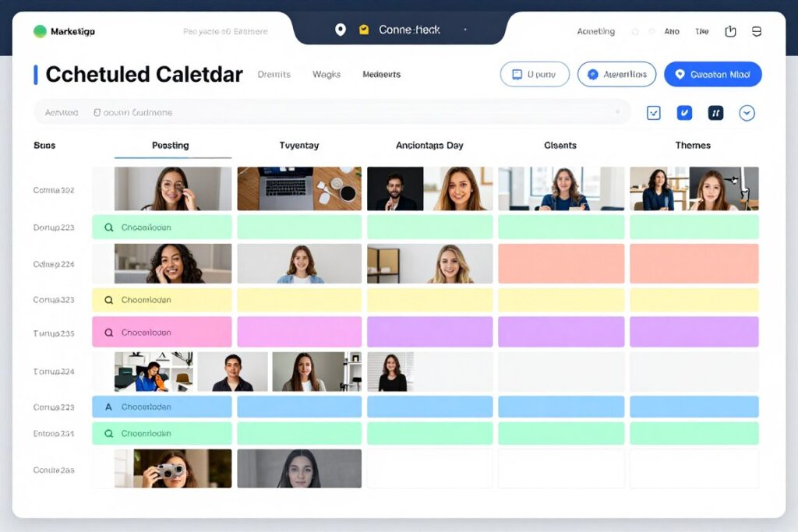Screen dimensions: 798x532
Task: Click the yellow badge icon beside Conne:fieck
Action: (x=364, y=30)
